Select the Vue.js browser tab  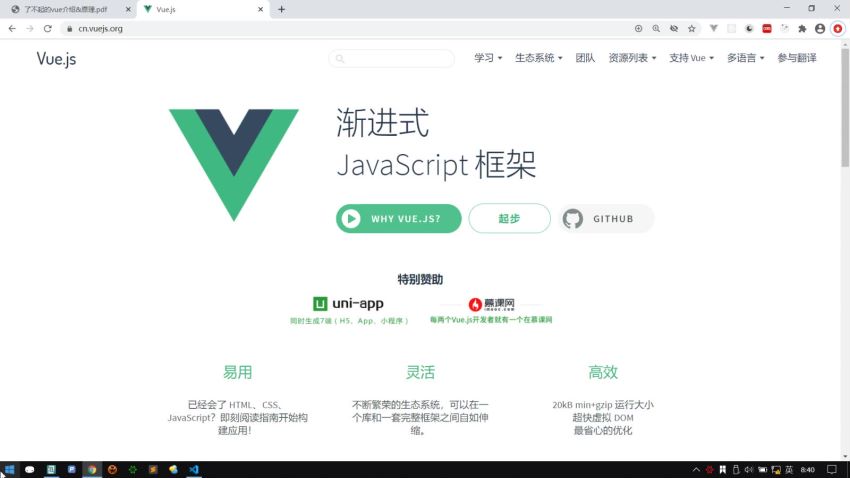click(201, 9)
